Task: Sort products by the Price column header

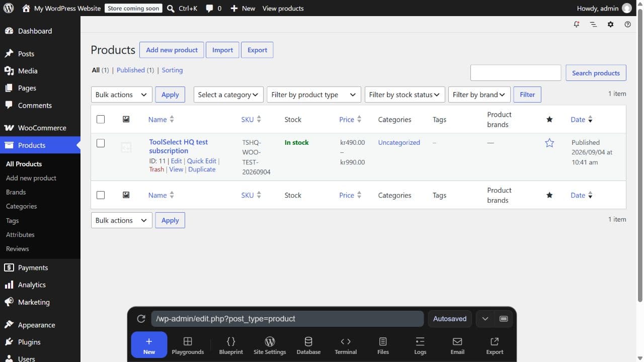Action: click(350, 119)
